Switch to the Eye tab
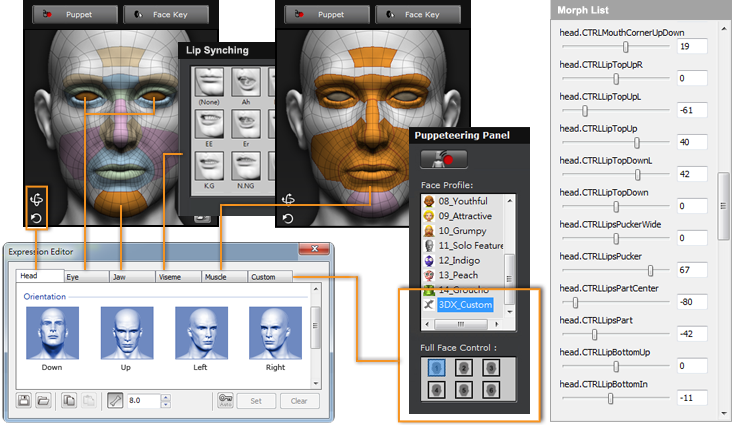This screenshot has width=735, height=425. click(86, 277)
